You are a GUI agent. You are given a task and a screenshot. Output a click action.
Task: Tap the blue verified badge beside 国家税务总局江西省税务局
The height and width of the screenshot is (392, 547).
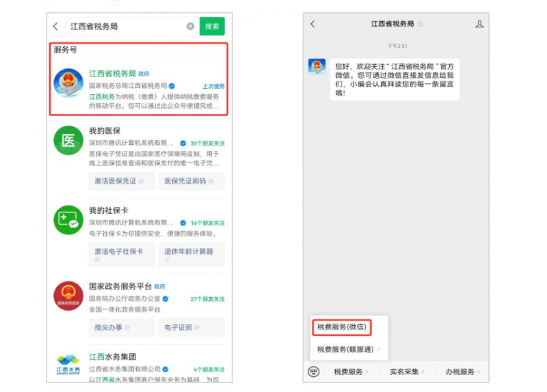tap(172, 86)
